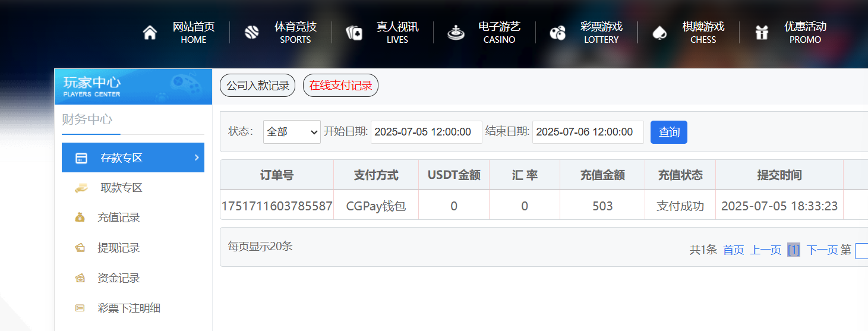Click the money bag icon beside 充值记录
The image size is (868, 331).
80,217
